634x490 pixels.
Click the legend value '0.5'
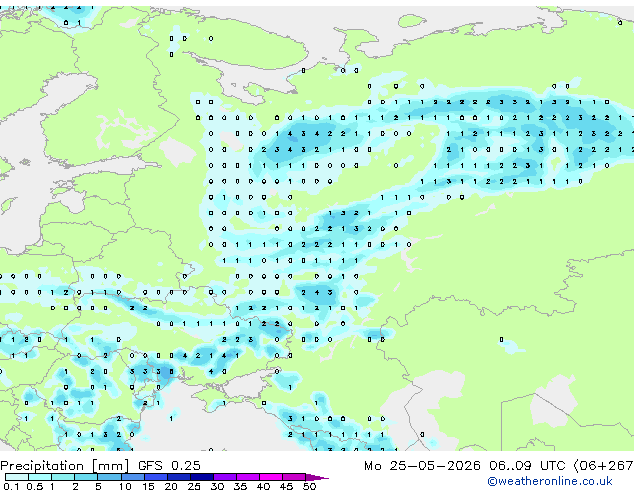(35, 486)
